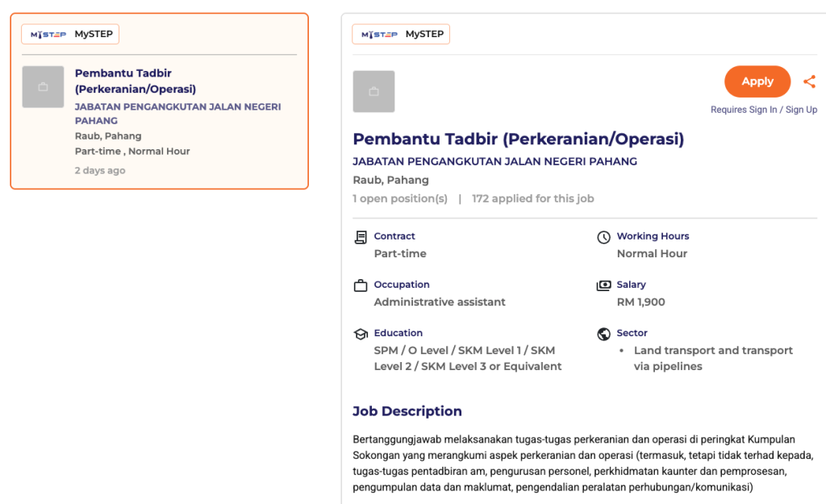
Task: Open the MySTEP badge in left card
Action: pyautogui.click(x=71, y=34)
